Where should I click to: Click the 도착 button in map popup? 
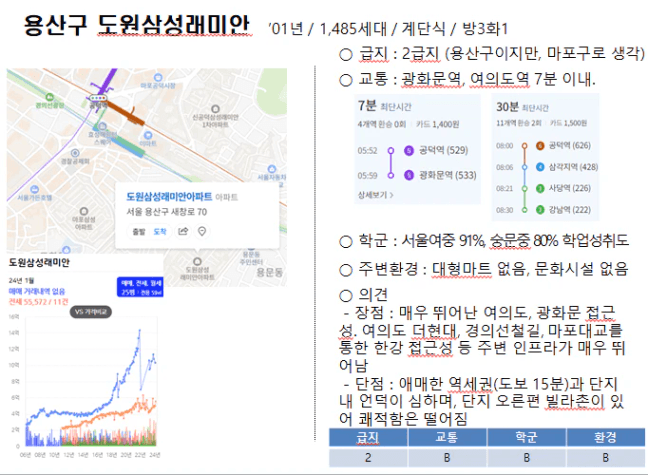pos(160,232)
